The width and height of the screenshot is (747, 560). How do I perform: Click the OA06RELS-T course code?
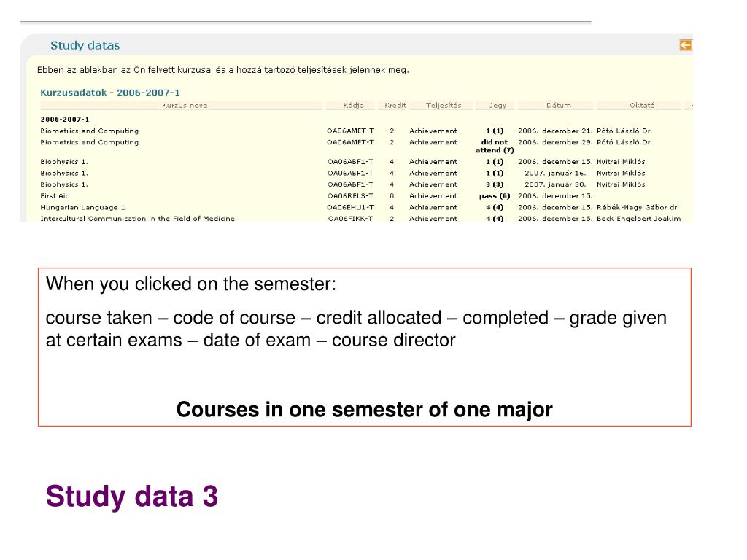tap(350, 196)
